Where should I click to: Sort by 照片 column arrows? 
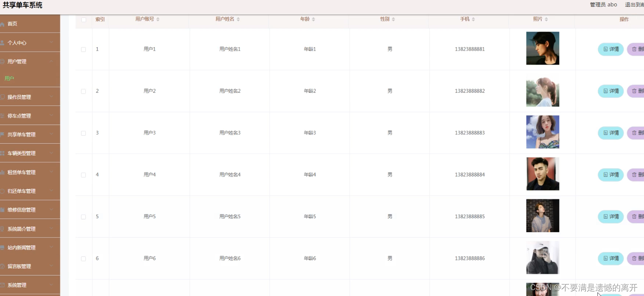click(546, 20)
